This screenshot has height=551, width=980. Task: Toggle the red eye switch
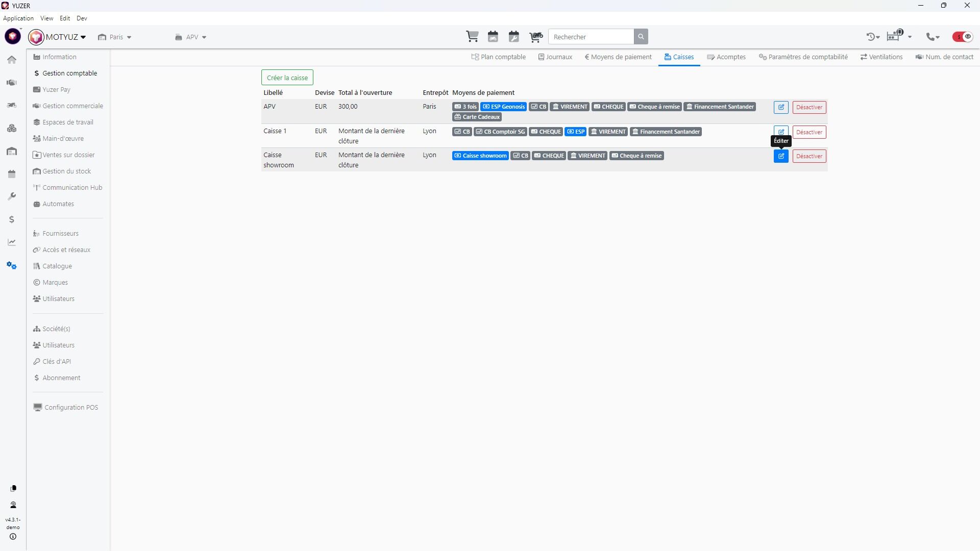[x=963, y=37]
